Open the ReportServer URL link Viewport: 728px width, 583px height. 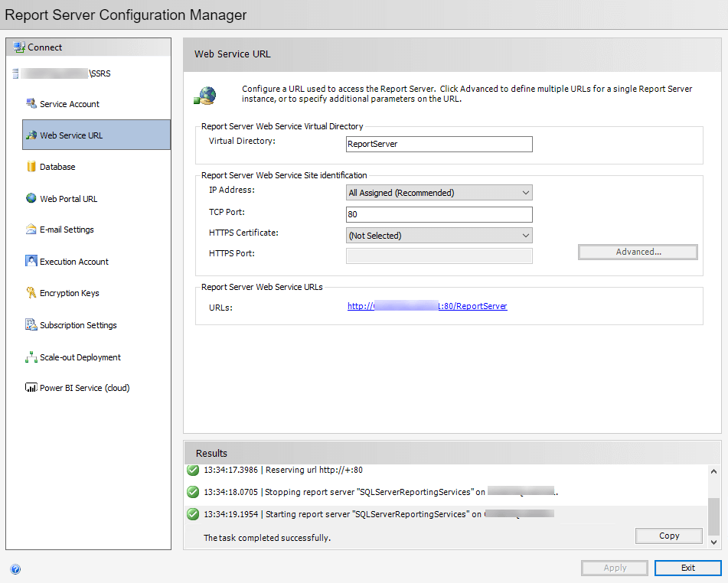point(427,306)
